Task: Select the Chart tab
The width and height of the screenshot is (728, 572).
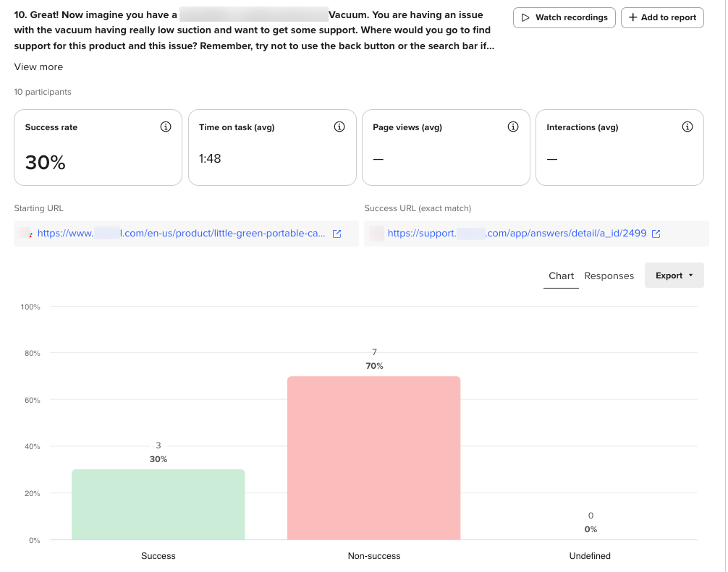Action: [561, 276]
